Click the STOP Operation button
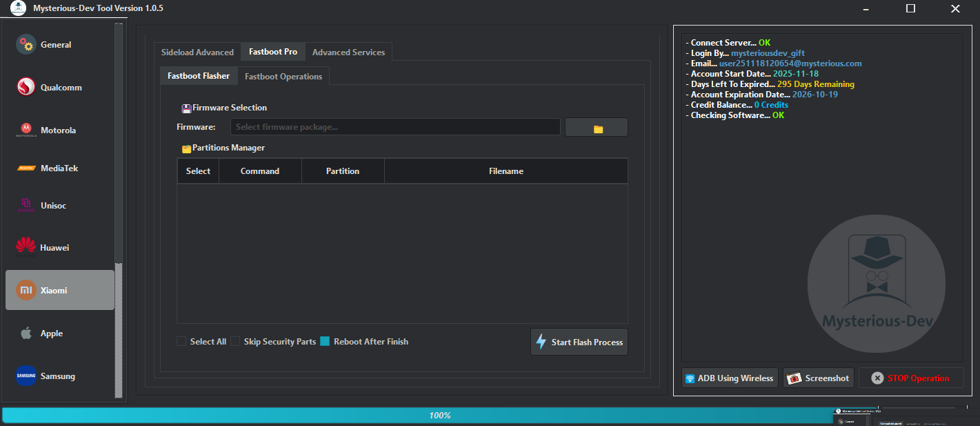The width and height of the screenshot is (980, 426). (910, 378)
